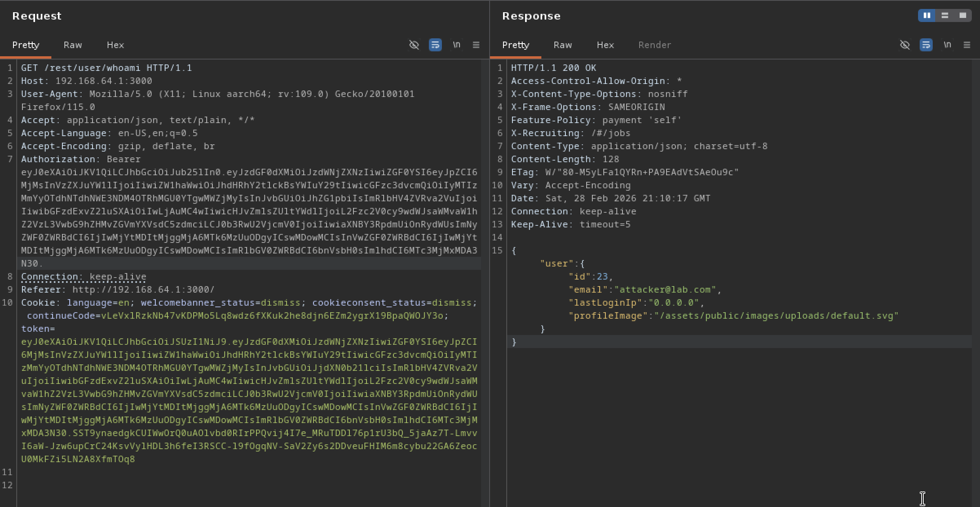Screen dimensions: 980x507
Task: Click the Request Pretty tab
Action: click(26, 45)
